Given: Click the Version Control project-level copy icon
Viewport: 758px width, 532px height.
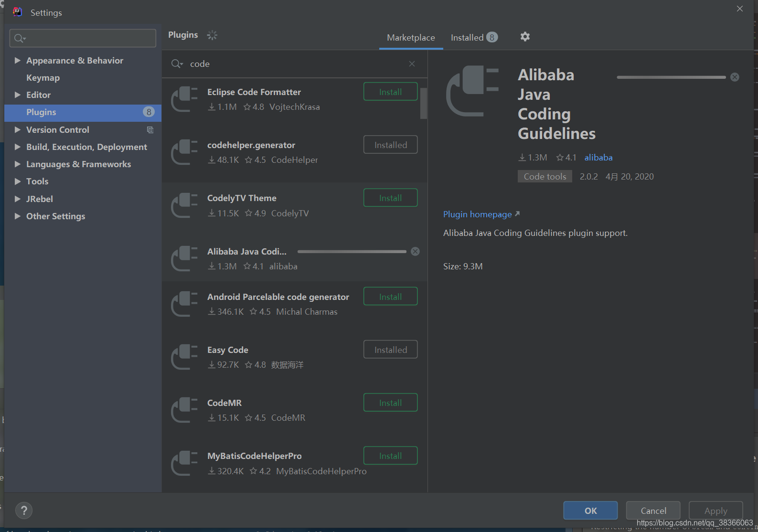Looking at the screenshot, I should click(x=150, y=130).
